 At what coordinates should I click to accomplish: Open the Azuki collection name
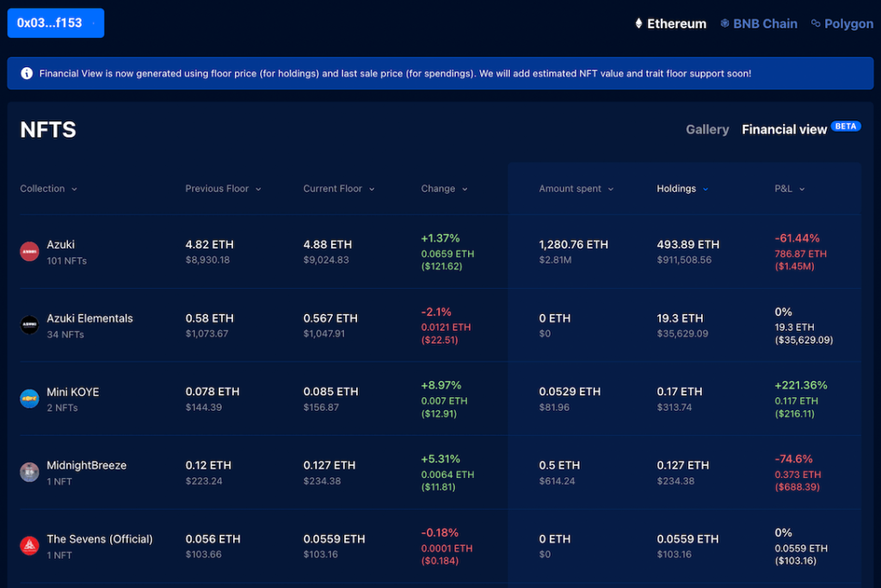pos(61,244)
